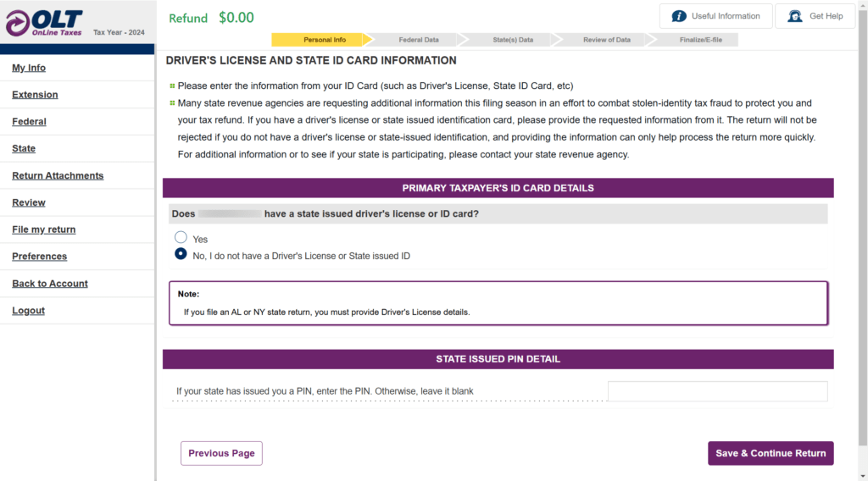This screenshot has width=868, height=481.
Task: Open the Preferences sidebar link
Action: coord(39,257)
